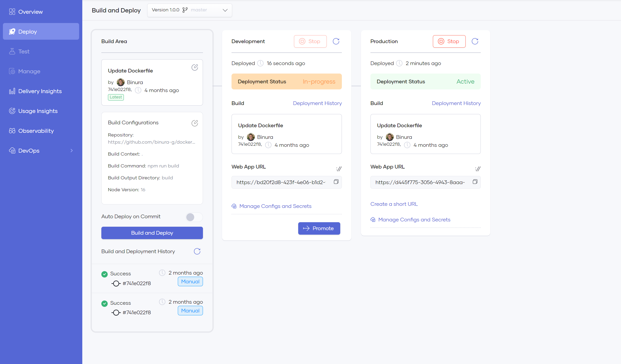
Task: Select Deploy in the sidebar
Action: point(41,31)
